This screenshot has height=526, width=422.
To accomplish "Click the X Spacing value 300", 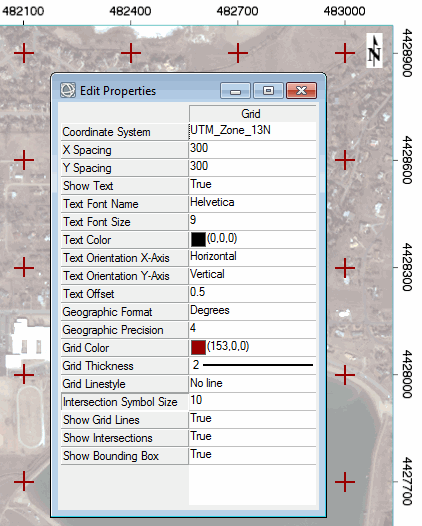I will click(253, 149).
